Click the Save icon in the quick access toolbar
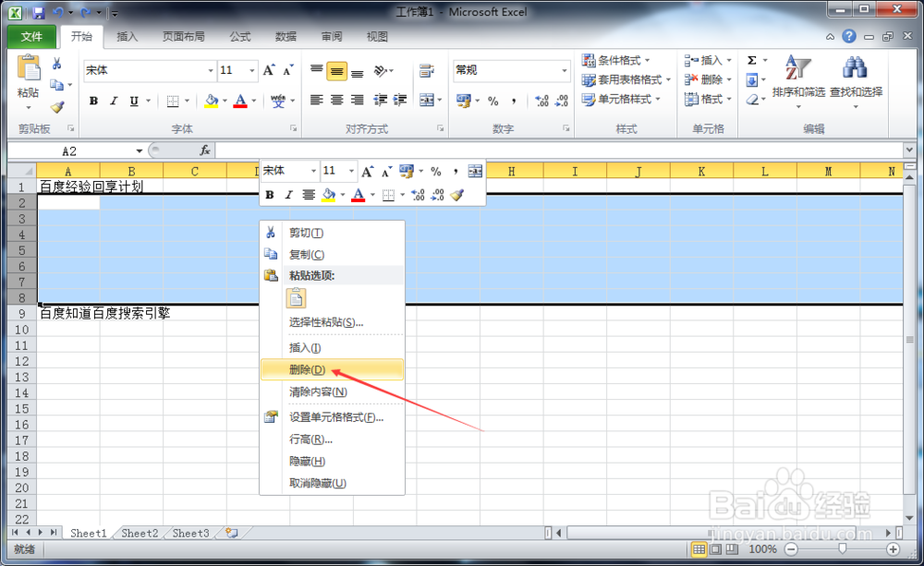 pos(38,12)
